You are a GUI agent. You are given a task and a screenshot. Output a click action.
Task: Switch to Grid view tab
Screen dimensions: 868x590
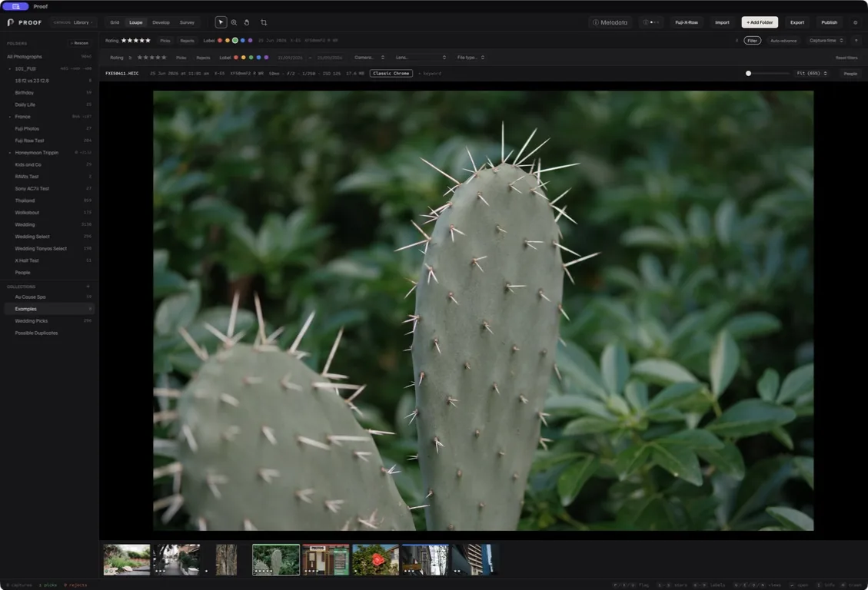(x=115, y=23)
